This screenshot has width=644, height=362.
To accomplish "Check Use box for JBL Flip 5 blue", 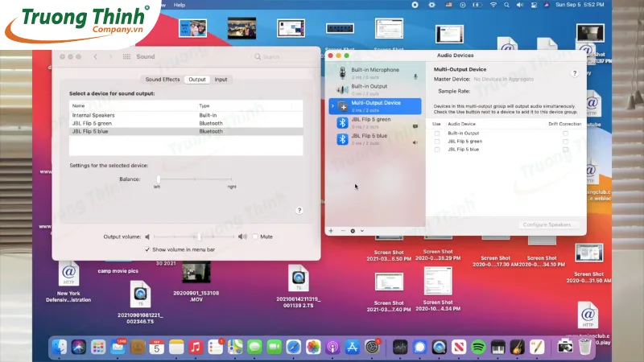I will [437, 150].
